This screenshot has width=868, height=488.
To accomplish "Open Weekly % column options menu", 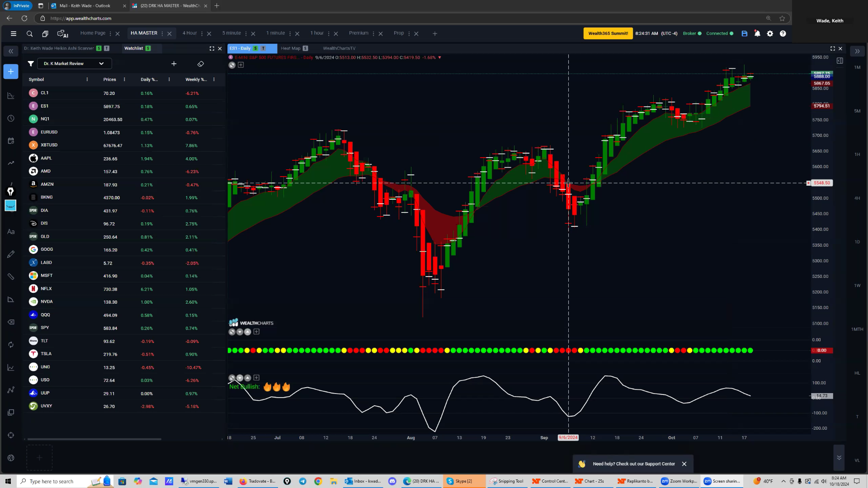I will [214, 80].
